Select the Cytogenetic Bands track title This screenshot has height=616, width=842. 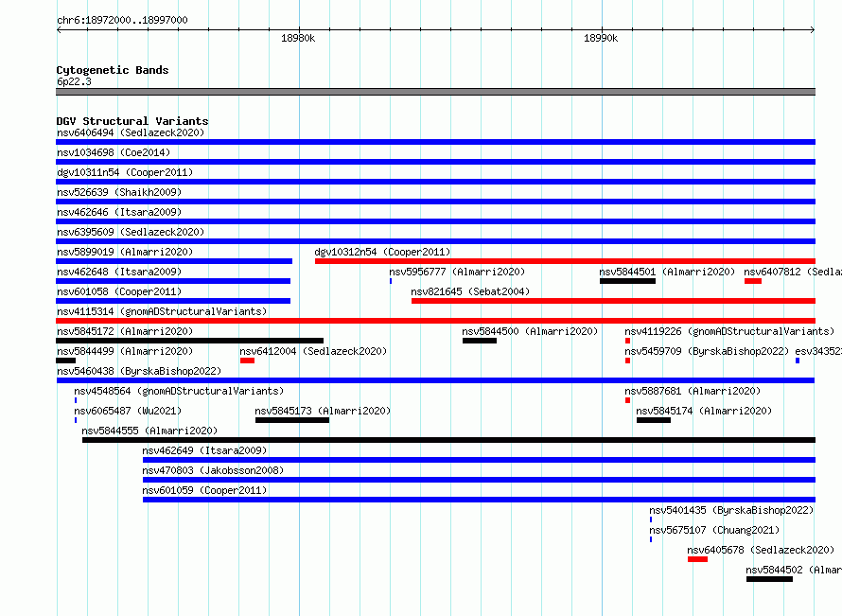113,70
